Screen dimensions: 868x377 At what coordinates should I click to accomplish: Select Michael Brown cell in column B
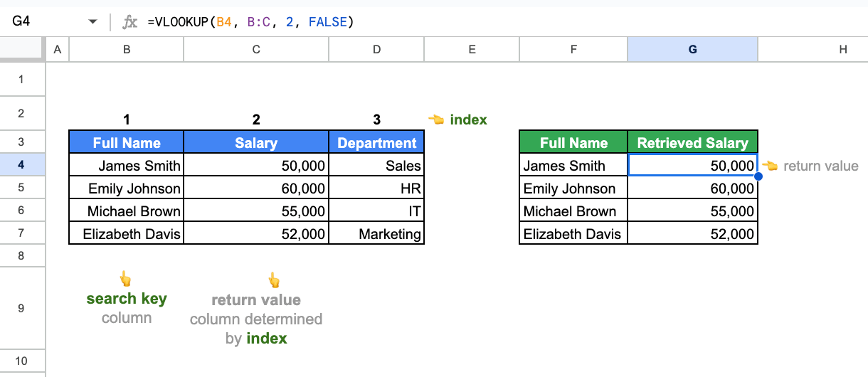coord(127,211)
